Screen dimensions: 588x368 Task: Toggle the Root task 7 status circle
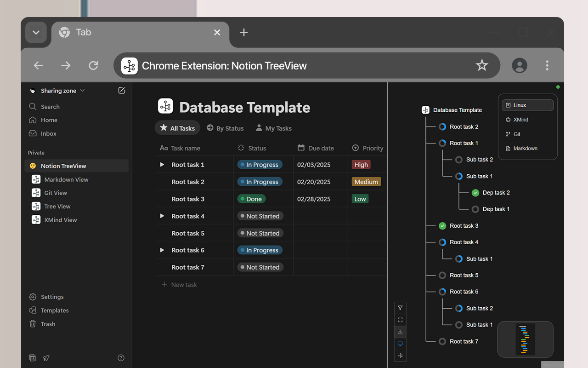click(442, 341)
